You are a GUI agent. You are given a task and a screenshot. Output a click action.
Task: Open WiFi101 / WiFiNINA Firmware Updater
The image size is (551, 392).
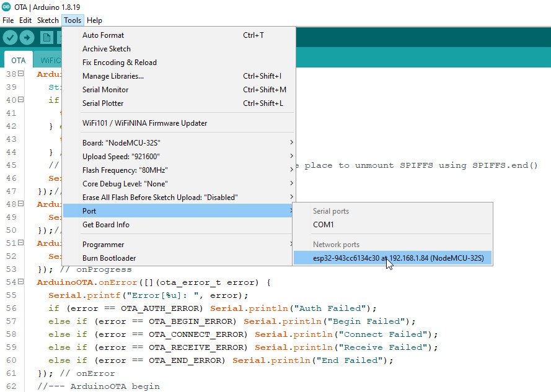pyautogui.click(x=179, y=123)
